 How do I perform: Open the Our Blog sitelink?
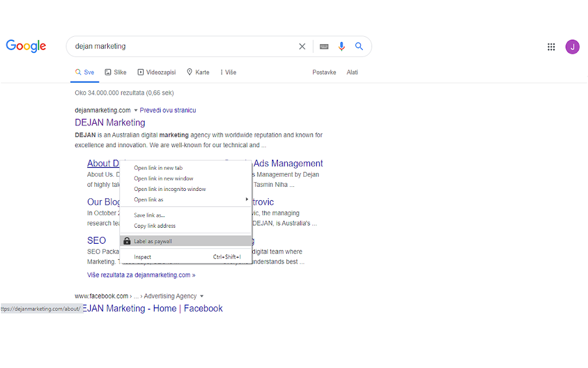103,202
